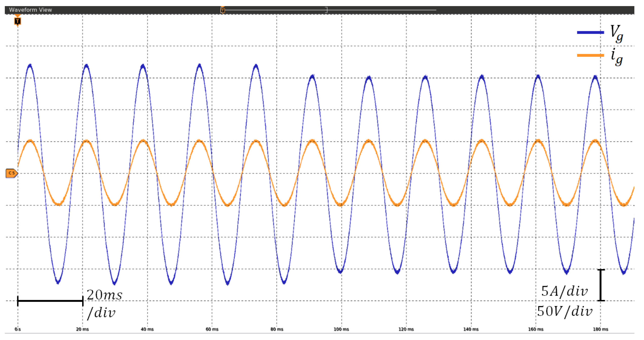Click the black horizontal 20ms scale bar
This screenshot has height=340, width=644.
[50, 301]
